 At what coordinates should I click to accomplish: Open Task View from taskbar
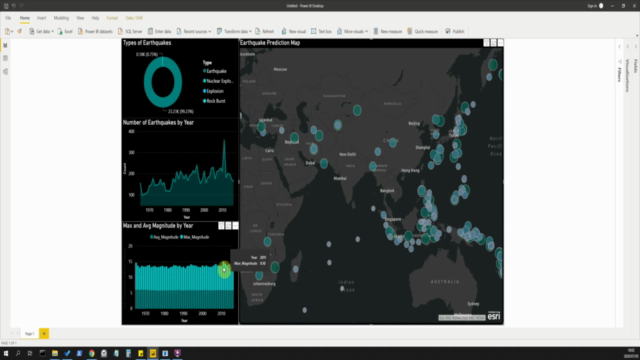click(x=30, y=353)
